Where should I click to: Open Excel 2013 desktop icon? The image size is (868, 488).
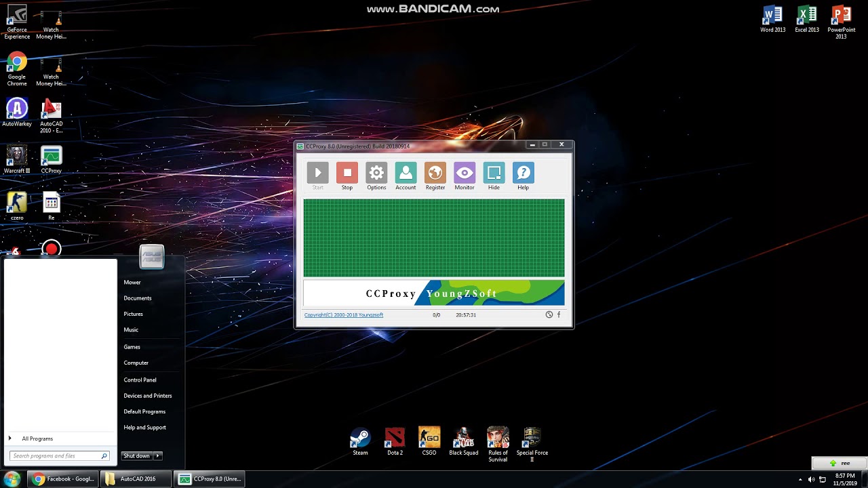click(x=807, y=19)
